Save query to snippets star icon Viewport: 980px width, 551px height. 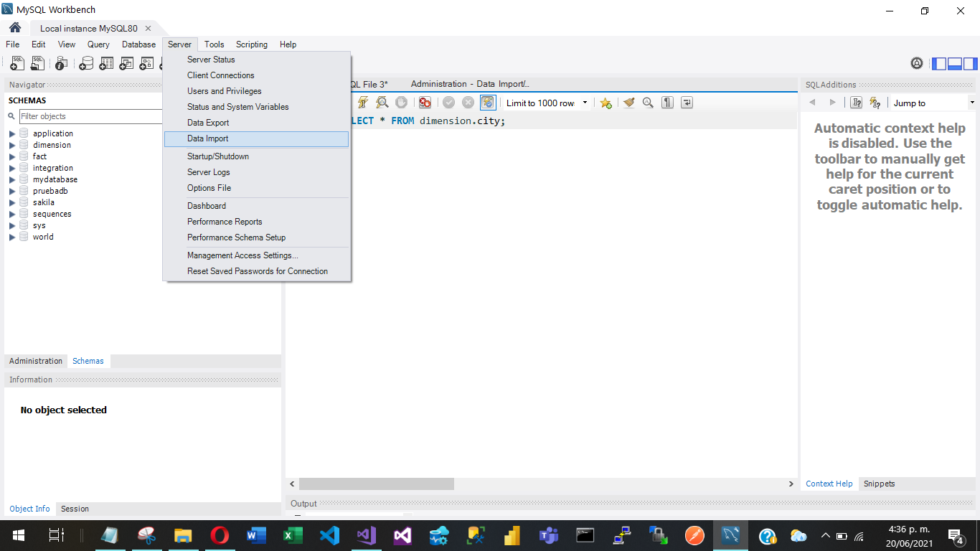[606, 103]
